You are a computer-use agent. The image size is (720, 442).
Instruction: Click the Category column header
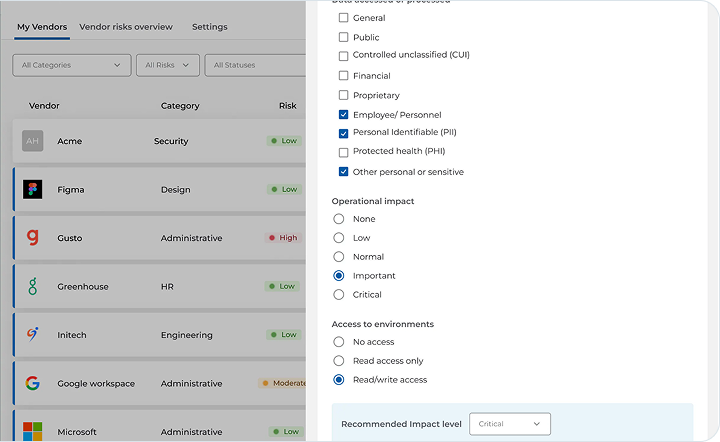point(180,106)
